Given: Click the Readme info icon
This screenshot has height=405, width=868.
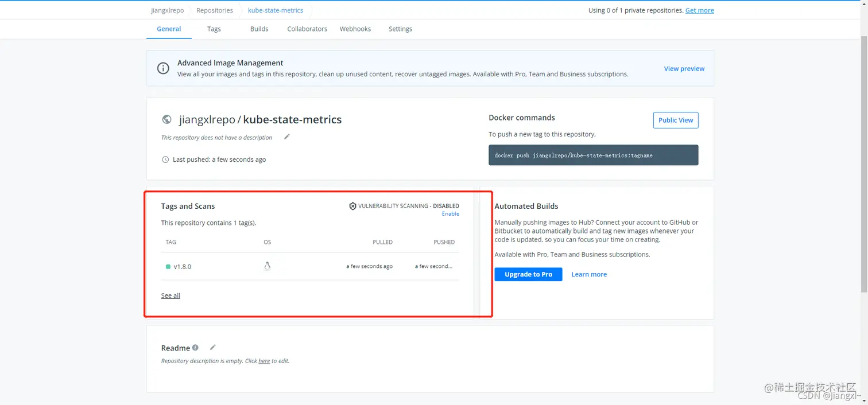Looking at the screenshot, I should coord(195,348).
